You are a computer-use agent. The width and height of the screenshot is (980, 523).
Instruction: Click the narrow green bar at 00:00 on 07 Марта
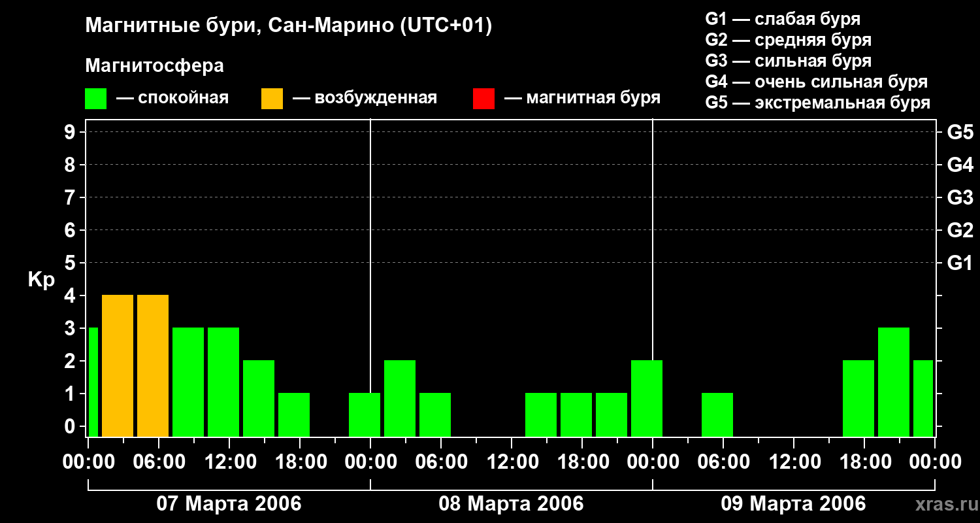tap(93, 382)
